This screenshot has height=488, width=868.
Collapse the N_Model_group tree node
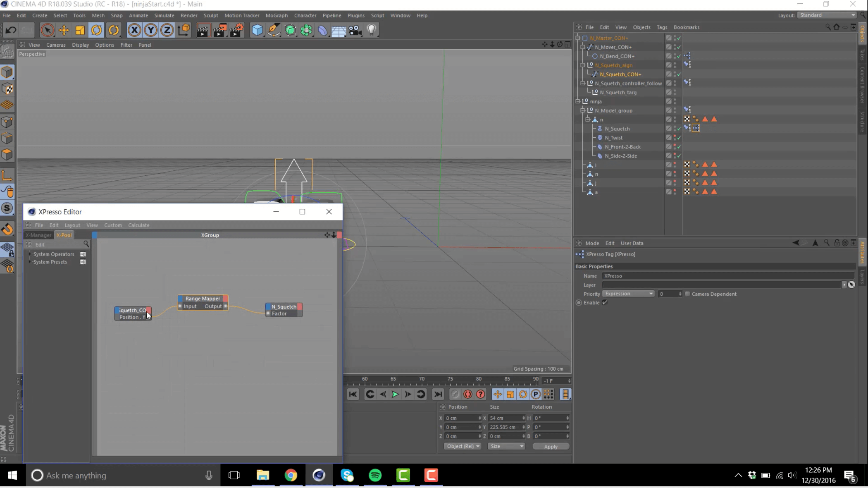[583, 110]
